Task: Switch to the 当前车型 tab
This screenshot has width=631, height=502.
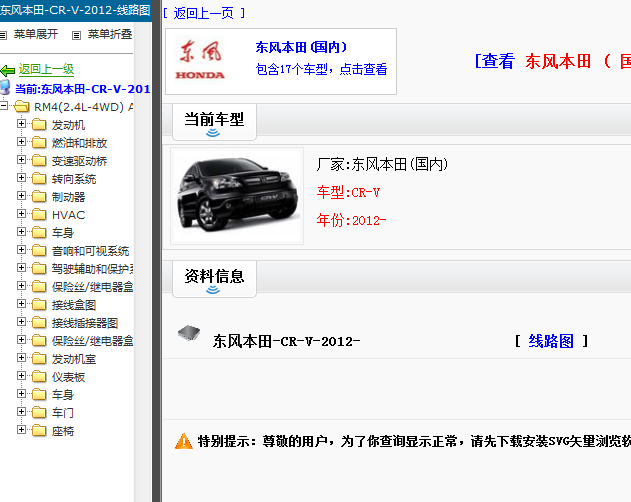Action: [x=214, y=122]
